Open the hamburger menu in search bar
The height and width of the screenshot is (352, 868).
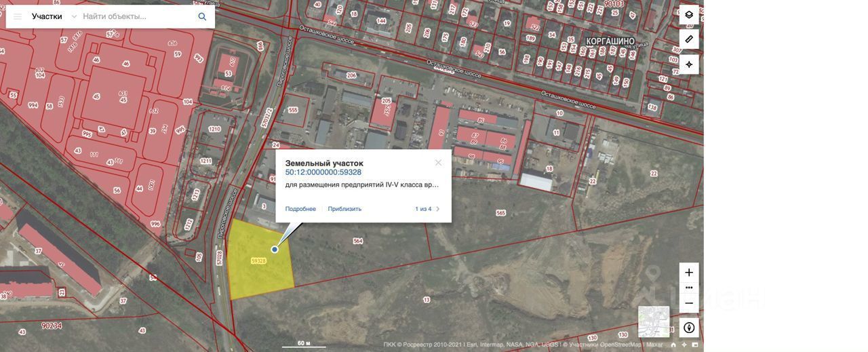point(18,16)
